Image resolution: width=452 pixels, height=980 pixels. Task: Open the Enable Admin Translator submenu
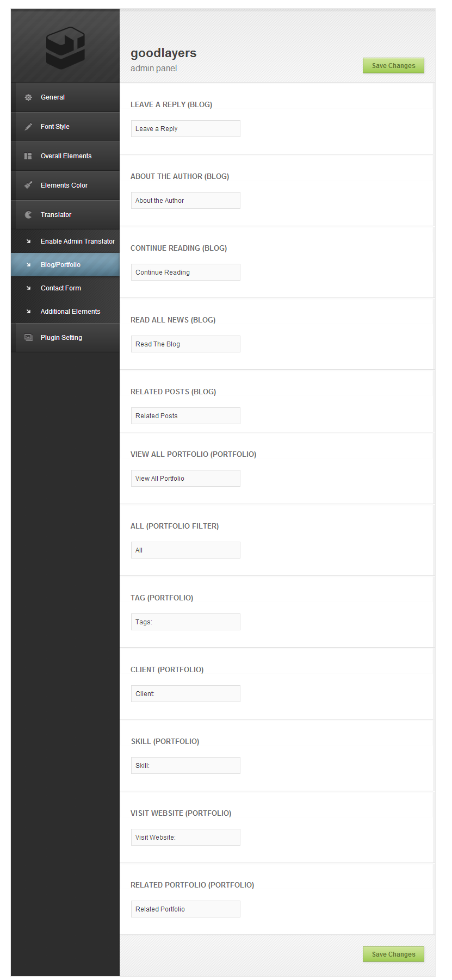click(77, 241)
